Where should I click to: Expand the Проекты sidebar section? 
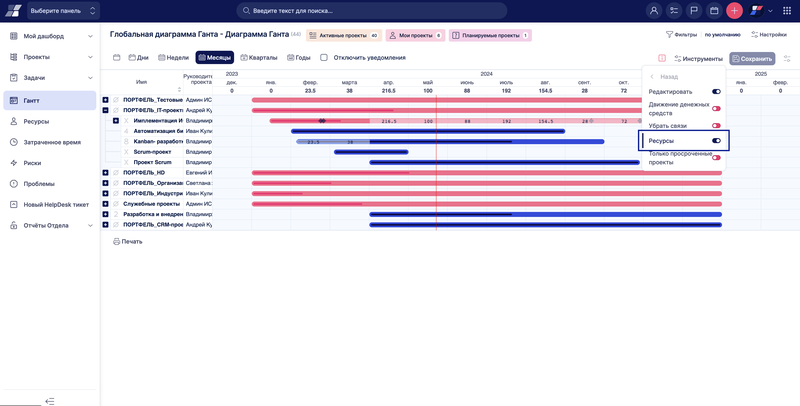[x=50, y=57]
